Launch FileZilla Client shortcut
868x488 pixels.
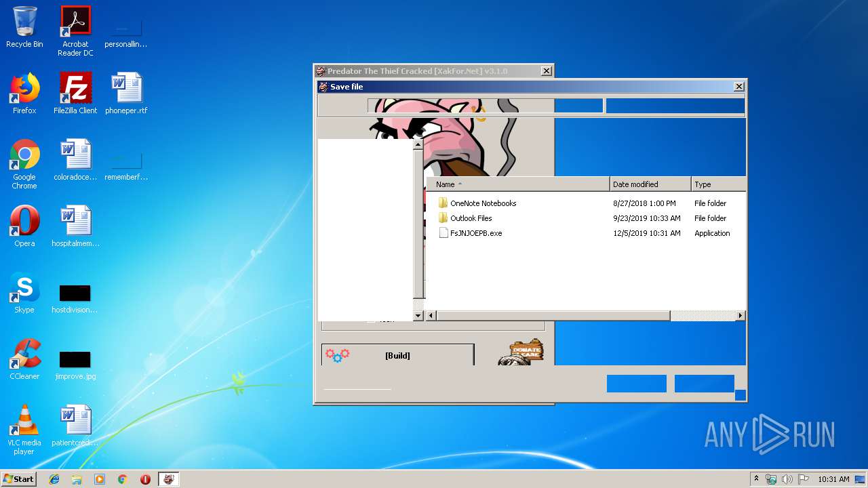75,94
